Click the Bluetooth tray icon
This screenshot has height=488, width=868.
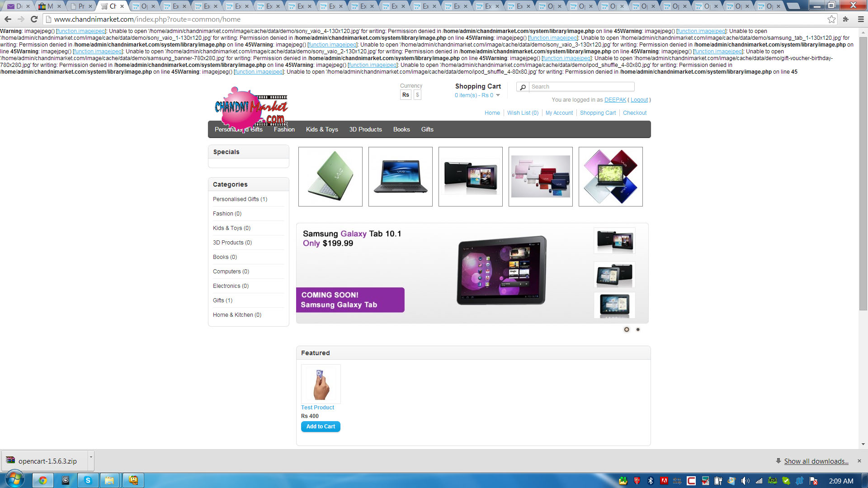coord(651,481)
